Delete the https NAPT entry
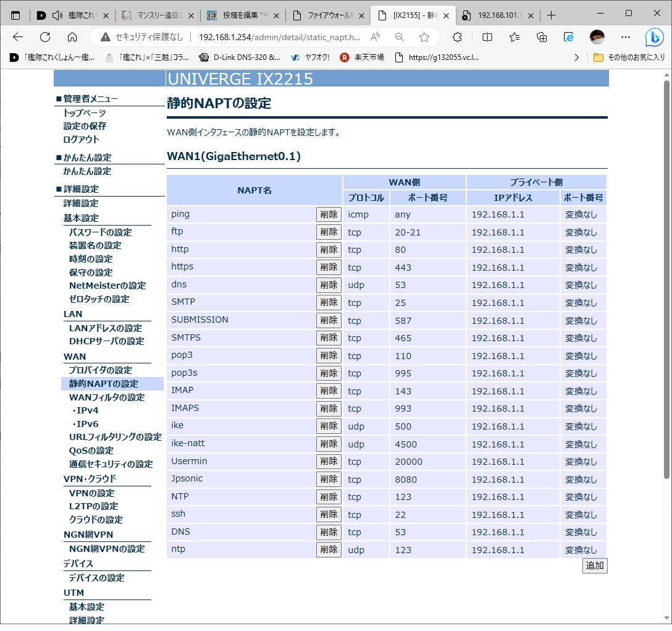 [x=329, y=267]
